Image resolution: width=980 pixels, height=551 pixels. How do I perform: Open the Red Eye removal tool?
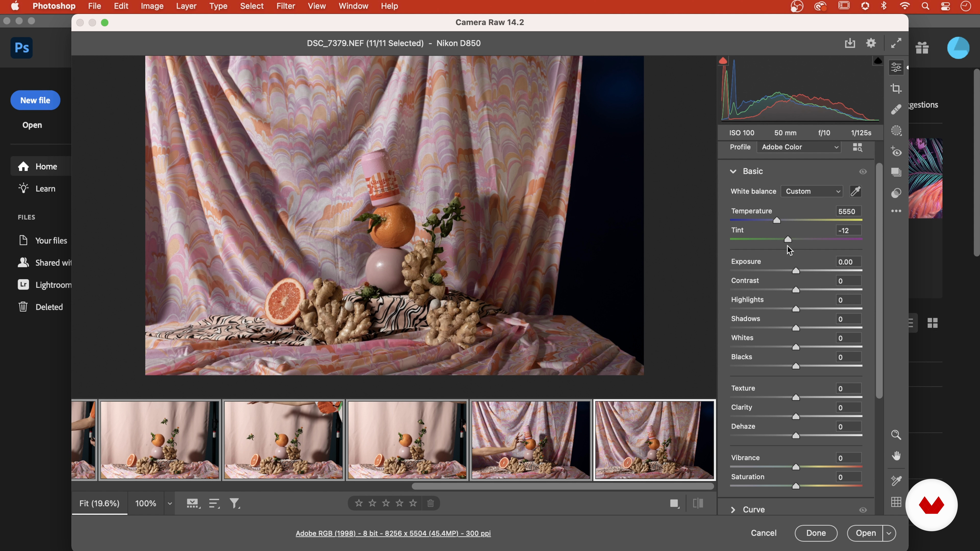(896, 152)
